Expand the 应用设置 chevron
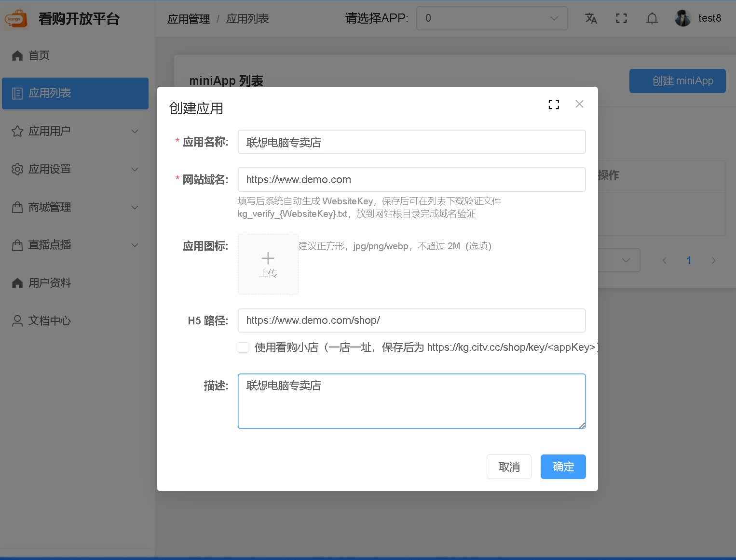736x560 pixels. 135,169
